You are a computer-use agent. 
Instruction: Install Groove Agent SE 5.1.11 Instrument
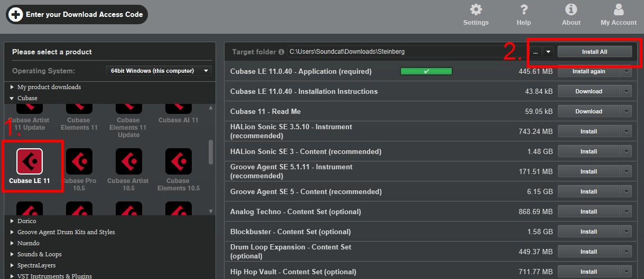point(589,171)
